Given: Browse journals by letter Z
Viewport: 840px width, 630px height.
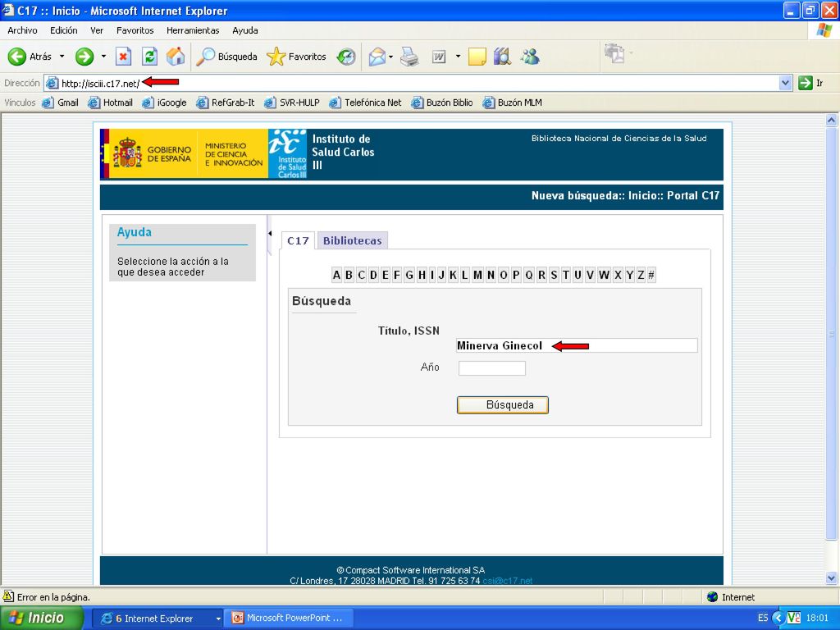Looking at the screenshot, I should pos(640,275).
